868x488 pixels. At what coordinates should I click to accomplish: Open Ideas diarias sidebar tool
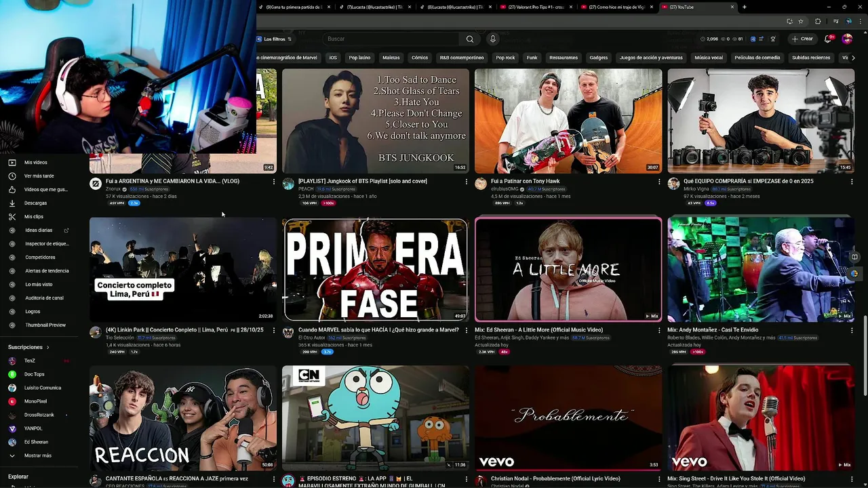[39, 230]
